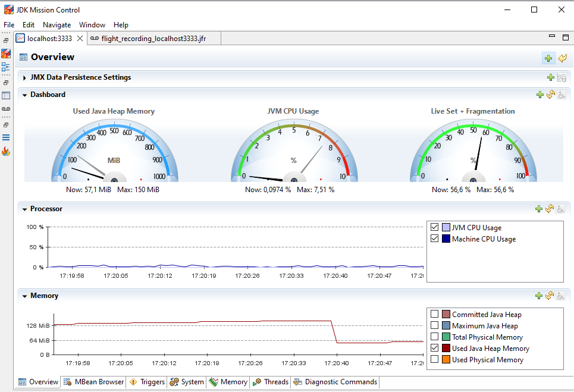Image resolution: width=574 pixels, height=392 pixels.
Task: Toggle Machine CPU Usage checkbox
Action: point(435,239)
